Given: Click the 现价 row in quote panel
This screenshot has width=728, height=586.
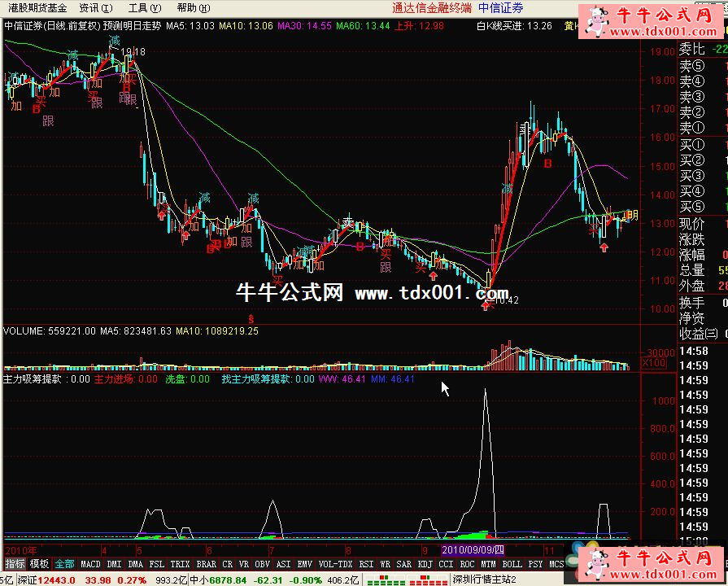Looking at the screenshot, I should [x=703, y=224].
